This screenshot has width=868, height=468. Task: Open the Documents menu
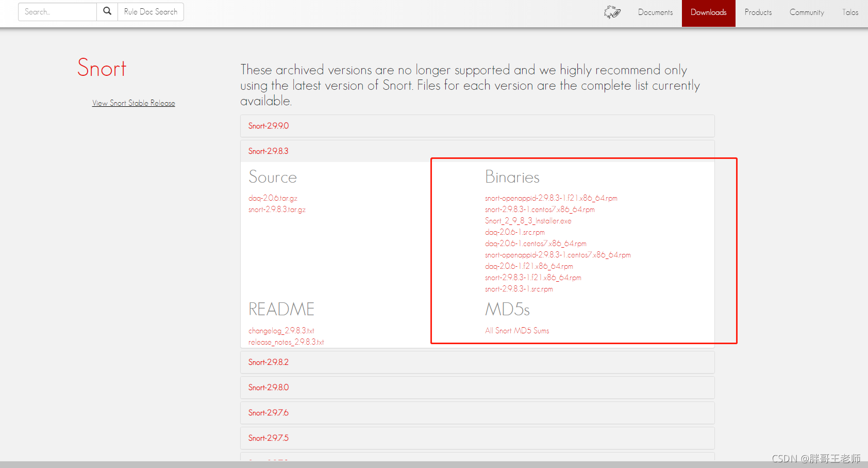pos(655,12)
